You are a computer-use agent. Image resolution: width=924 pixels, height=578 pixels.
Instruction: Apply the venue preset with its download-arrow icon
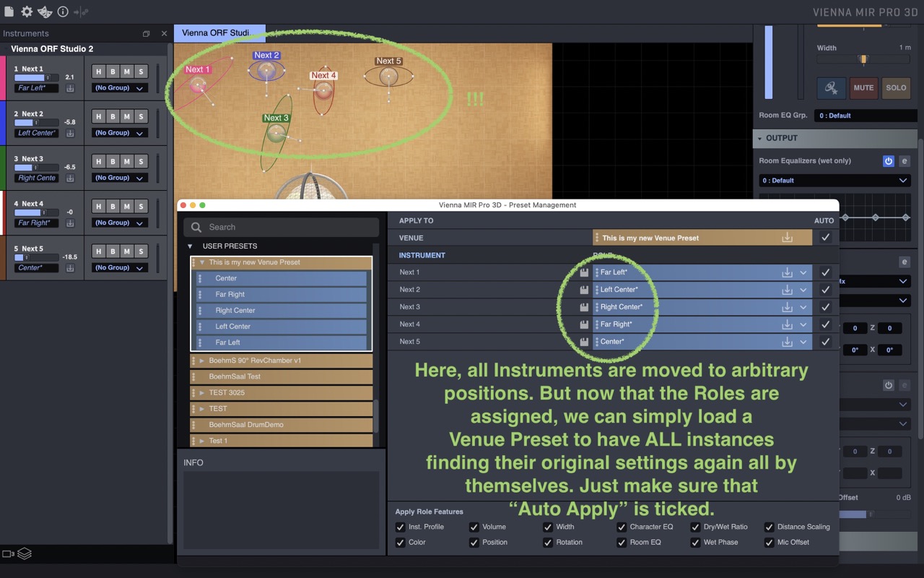point(787,238)
